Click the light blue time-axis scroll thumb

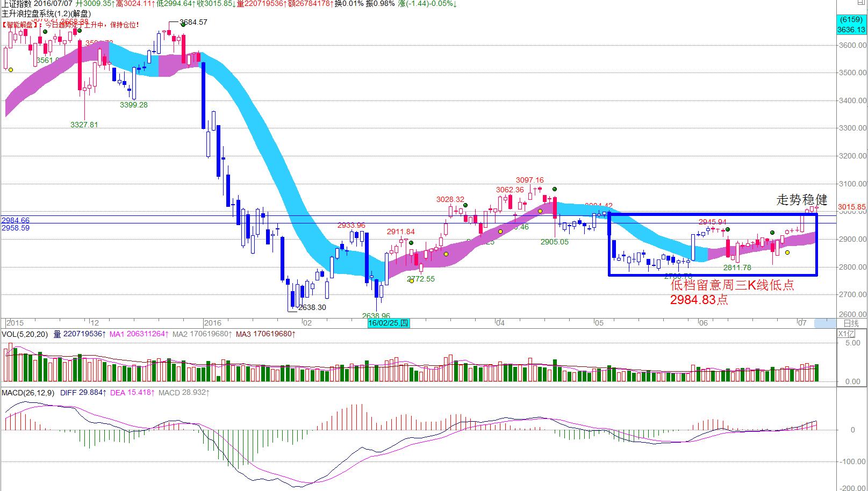(825, 323)
